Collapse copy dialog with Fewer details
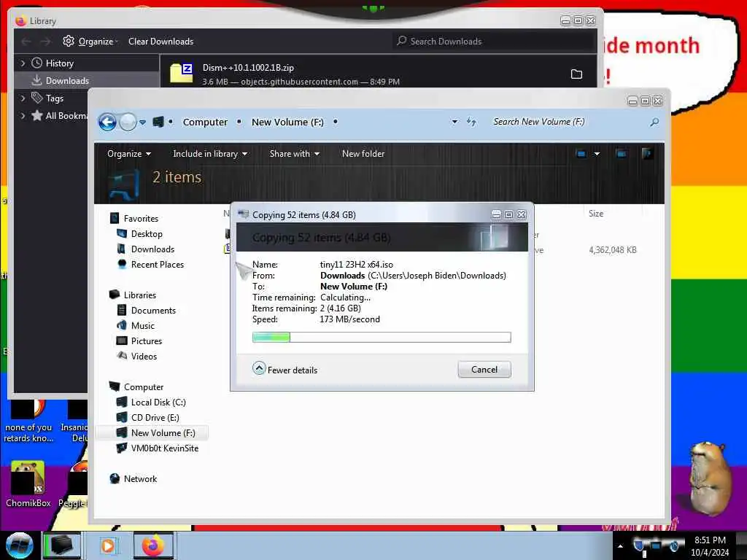Screen dimensions: 747x560 pyautogui.click(x=285, y=370)
